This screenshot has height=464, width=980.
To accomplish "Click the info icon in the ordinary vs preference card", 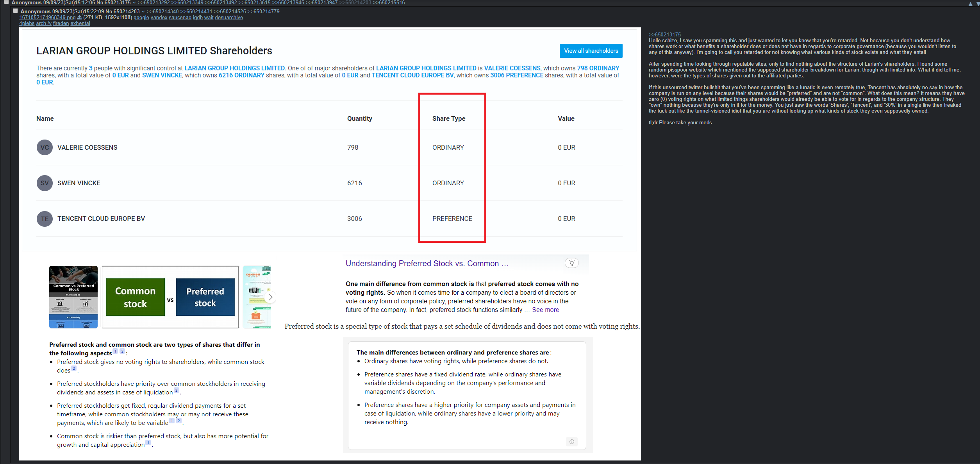I will (571, 442).
